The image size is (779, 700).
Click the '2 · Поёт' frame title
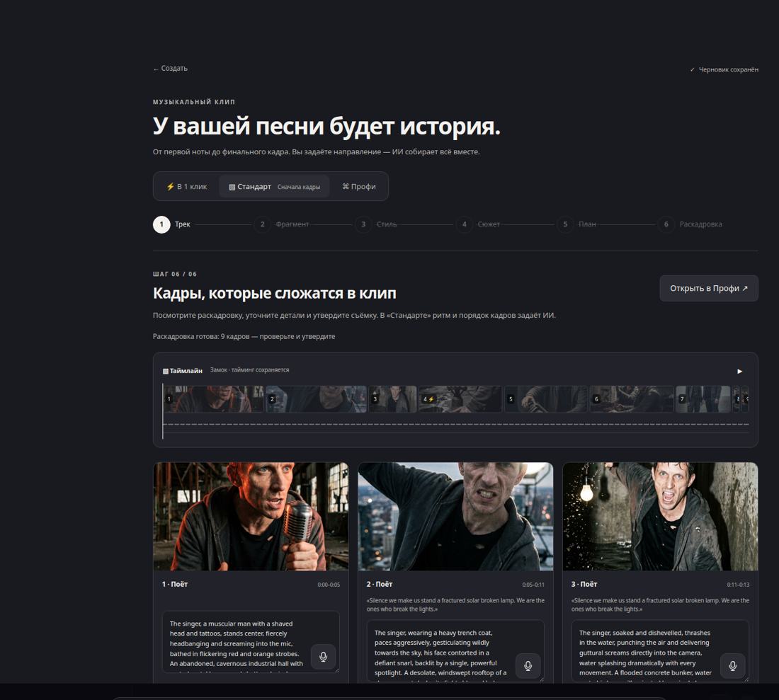click(x=380, y=585)
